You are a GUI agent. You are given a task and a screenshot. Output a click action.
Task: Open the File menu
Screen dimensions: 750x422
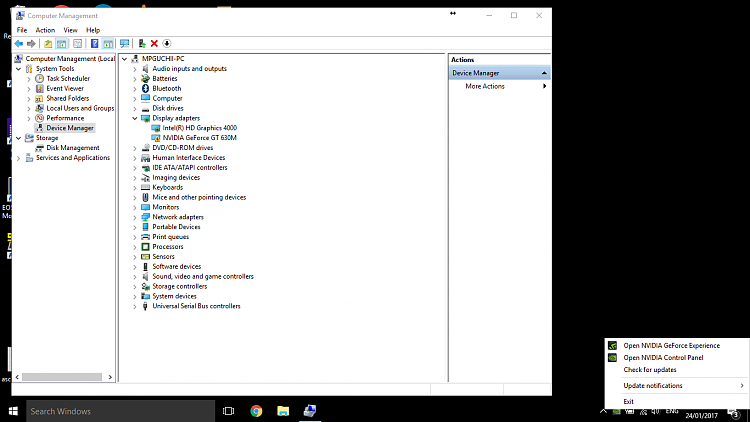22,30
